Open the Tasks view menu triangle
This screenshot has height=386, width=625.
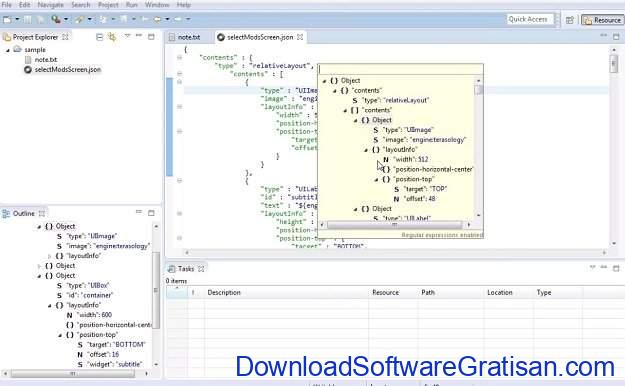click(592, 267)
